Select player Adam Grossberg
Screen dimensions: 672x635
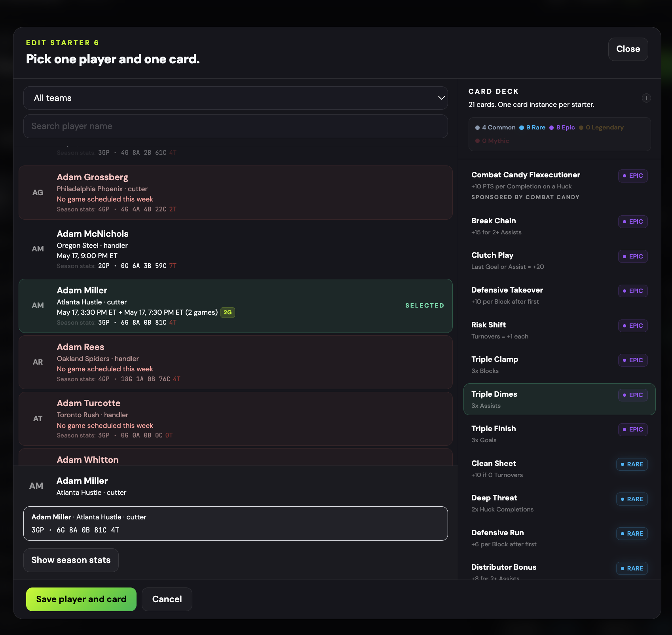point(235,192)
